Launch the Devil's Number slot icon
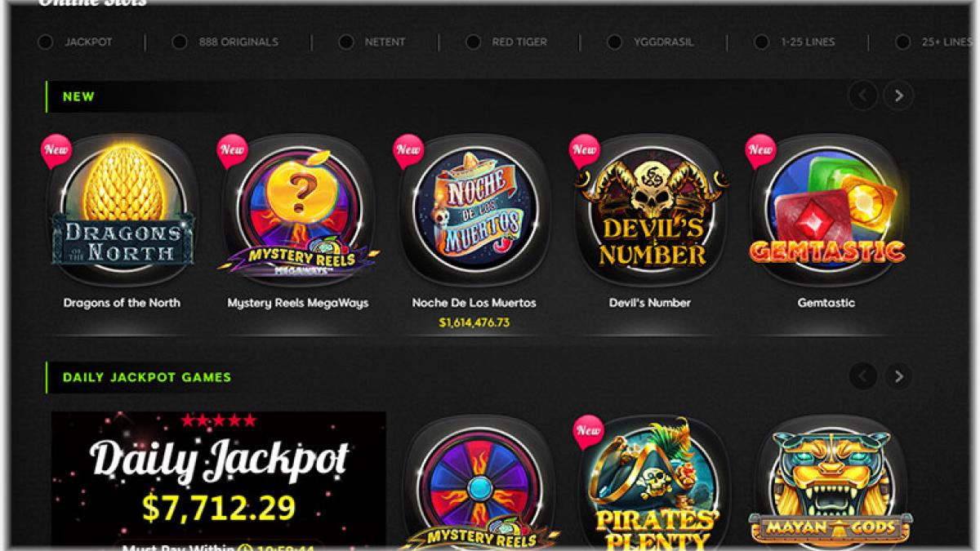Screen dimensions: 980x551 651,209
